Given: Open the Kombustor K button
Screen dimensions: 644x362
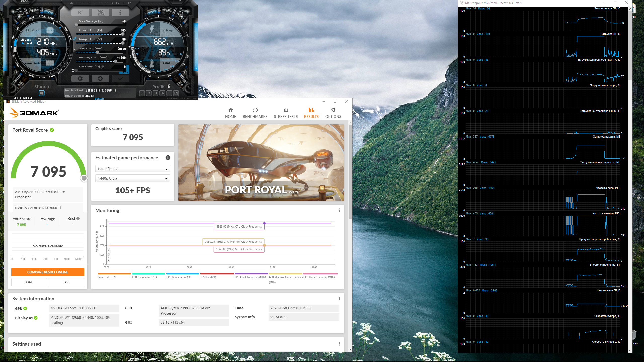Looking at the screenshot, I should pyautogui.click(x=80, y=13).
